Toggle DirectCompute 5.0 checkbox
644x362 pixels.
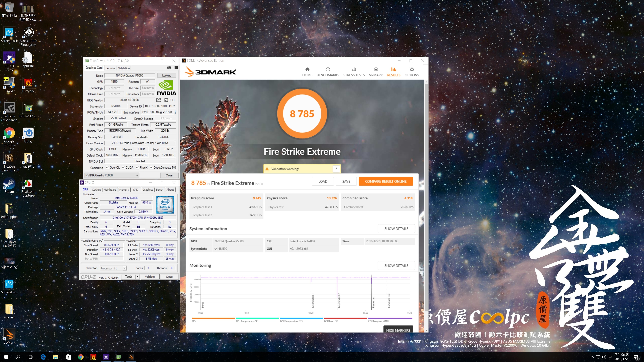point(151,167)
